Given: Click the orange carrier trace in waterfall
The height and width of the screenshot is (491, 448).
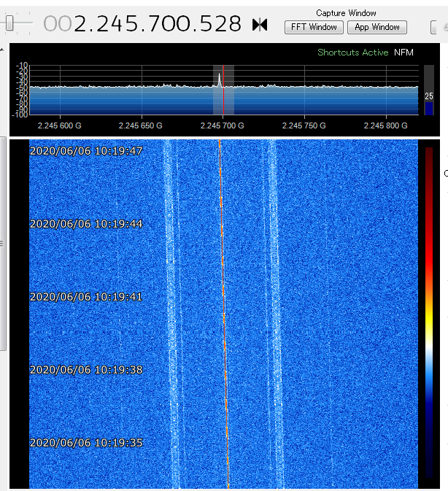Looking at the screenshot, I should pos(223,313).
